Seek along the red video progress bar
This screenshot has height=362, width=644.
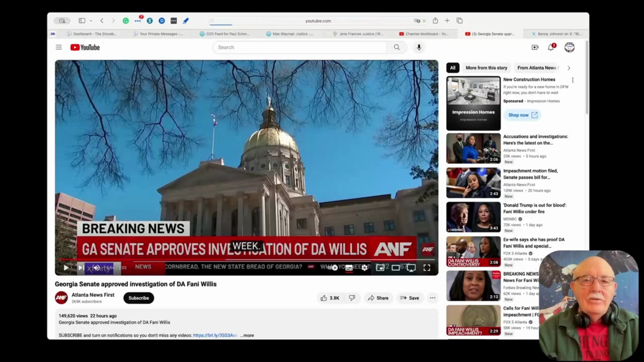pyautogui.click(x=247, y=259)
